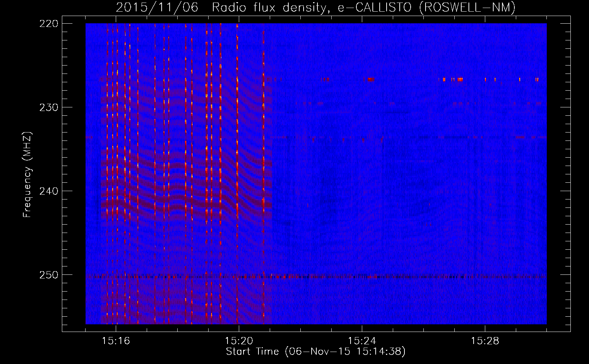
Task: Click the 15:16 time tick label
Action: 116,341
